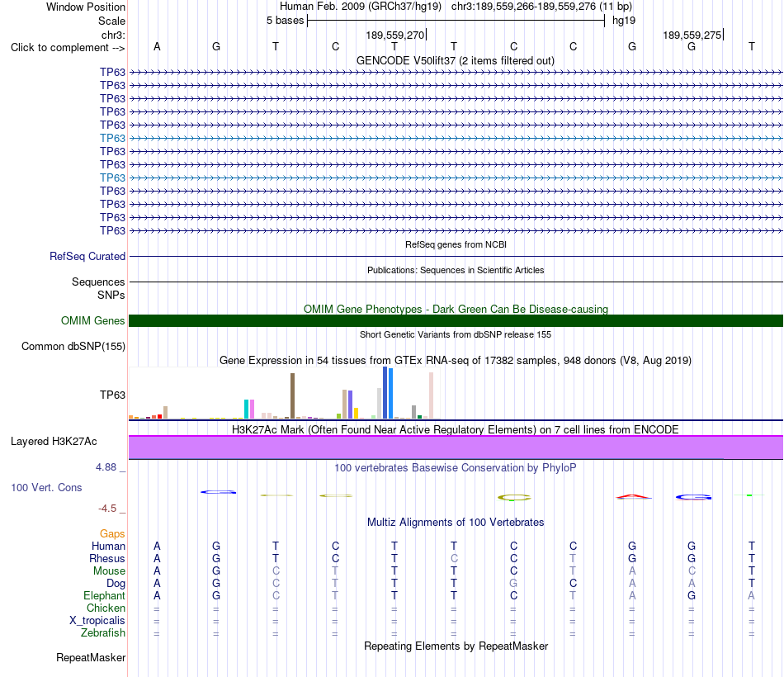784x677 pixels.
Task: Select the OMIM Genes track label
Action: click(x=92, y=320)
